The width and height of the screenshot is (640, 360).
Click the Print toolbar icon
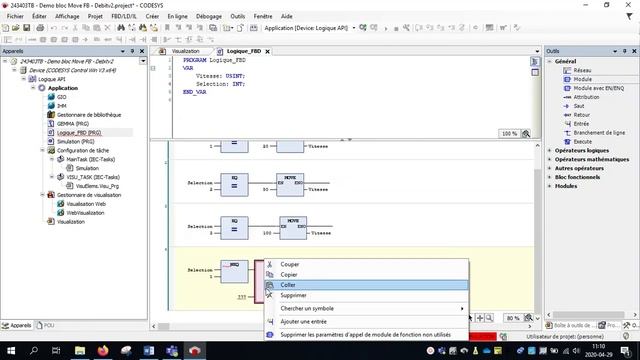click(x=40, y=28)
